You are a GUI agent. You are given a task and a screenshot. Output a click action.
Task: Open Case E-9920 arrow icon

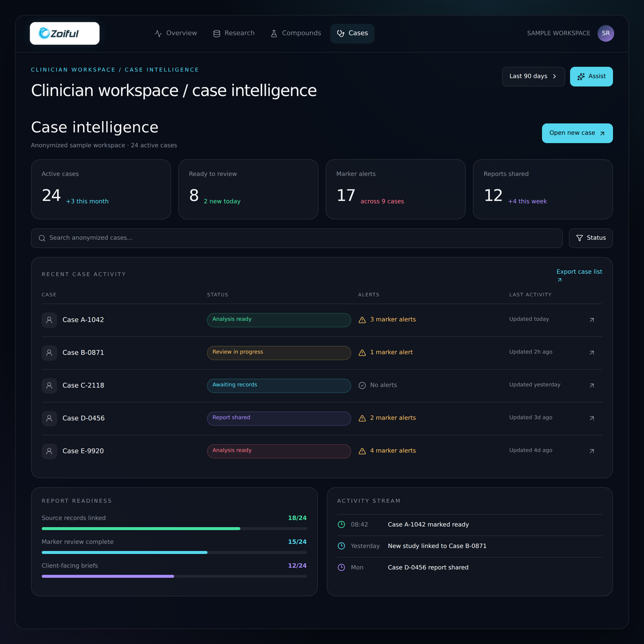point(591,451)
